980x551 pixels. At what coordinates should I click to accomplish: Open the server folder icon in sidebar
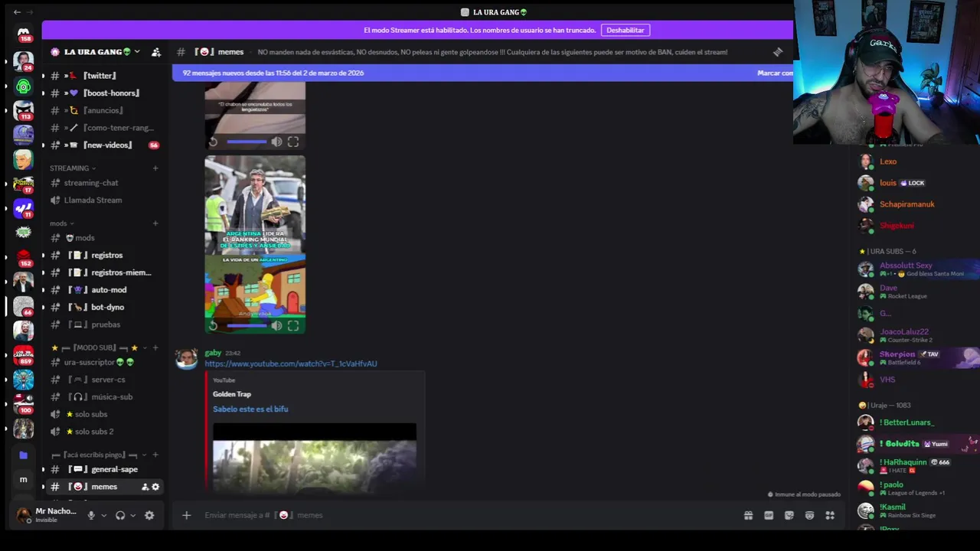point(24,455)
